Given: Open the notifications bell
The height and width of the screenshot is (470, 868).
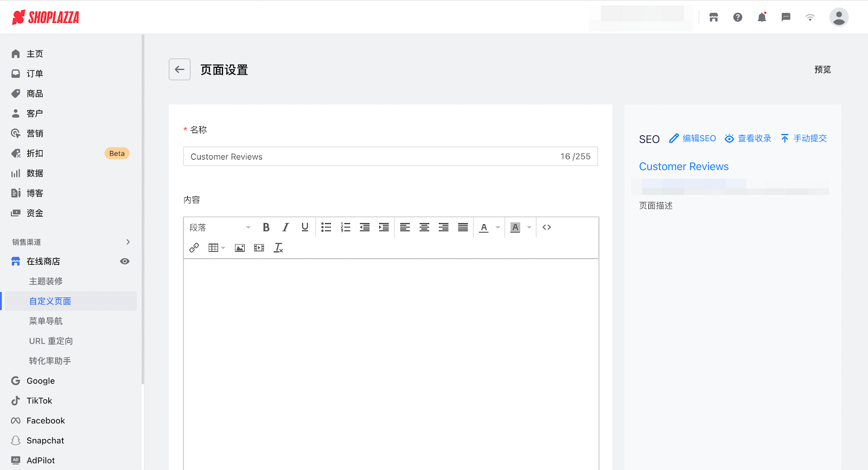Looking at the screenshot, I should [762, 17].
